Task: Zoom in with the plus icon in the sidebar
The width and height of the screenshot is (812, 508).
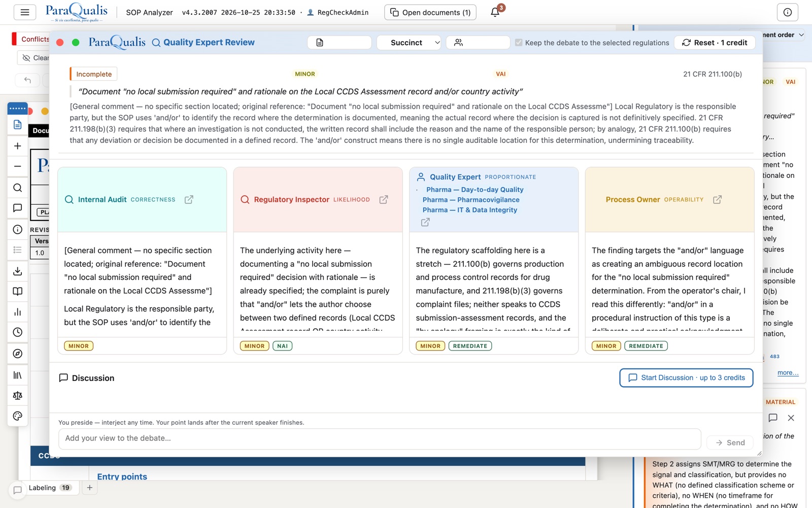Action: click(17, 146)
